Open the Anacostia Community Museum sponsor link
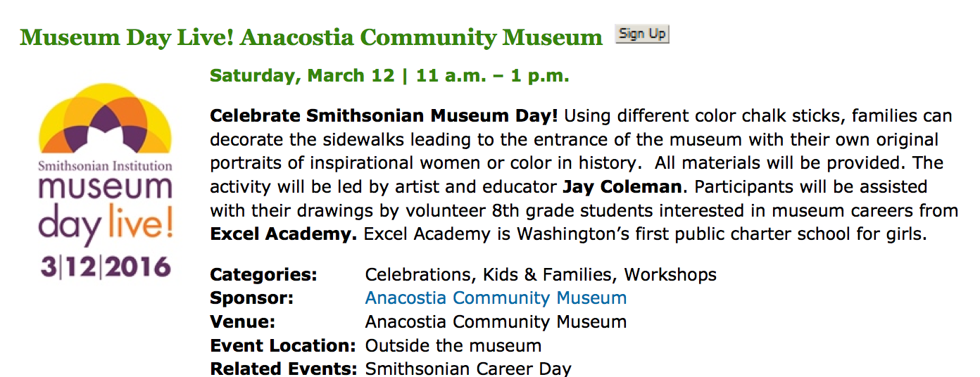This screenshot has width=980, height=377. pos(496,298)
